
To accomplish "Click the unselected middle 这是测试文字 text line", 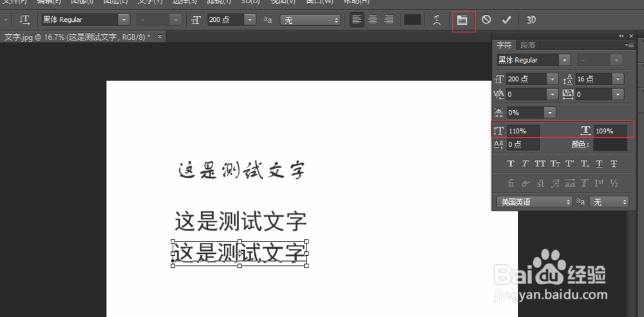I will pos(241,222).
